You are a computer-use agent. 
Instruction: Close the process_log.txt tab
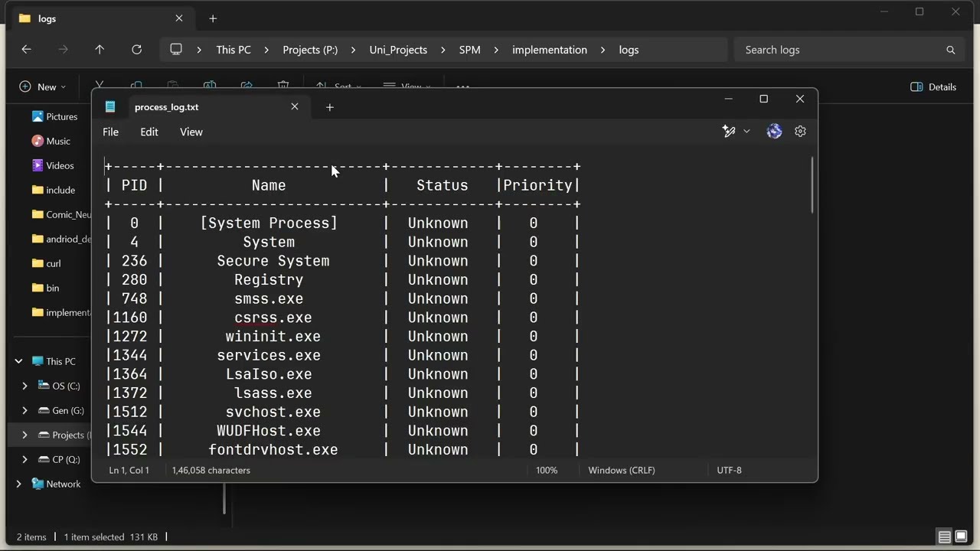tap(295, 106)
